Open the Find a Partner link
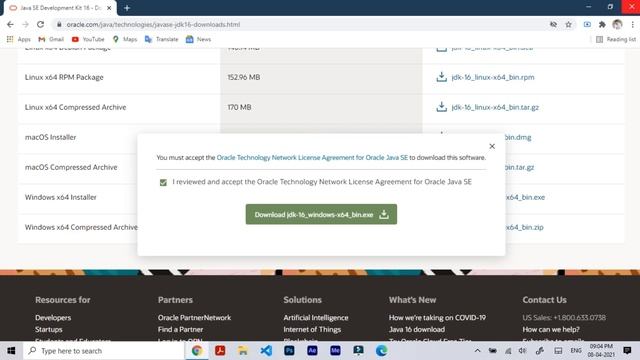640x360 pixels. [x=180, y=329]
